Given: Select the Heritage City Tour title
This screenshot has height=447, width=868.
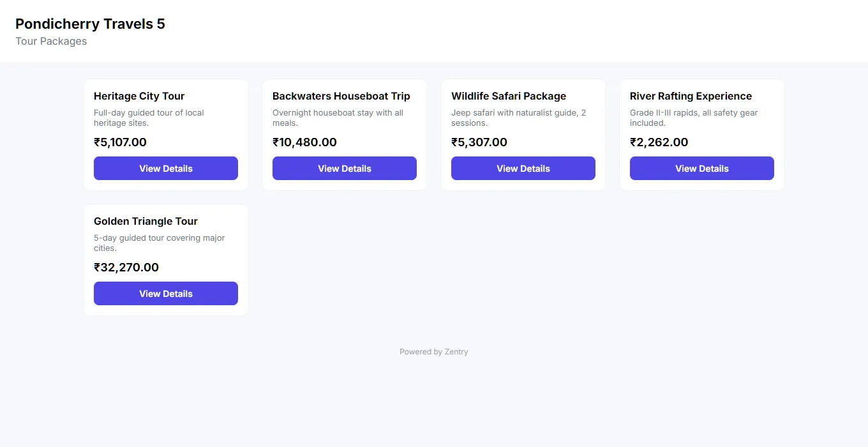Looking at the screenshot, I should click(x=139, y=96).
